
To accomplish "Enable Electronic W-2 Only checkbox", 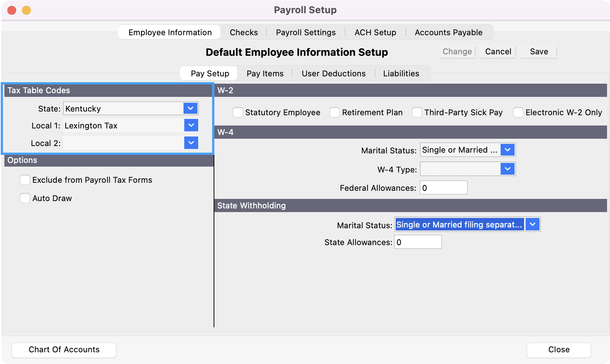I will pyautogui.click(x=518, y=112).
